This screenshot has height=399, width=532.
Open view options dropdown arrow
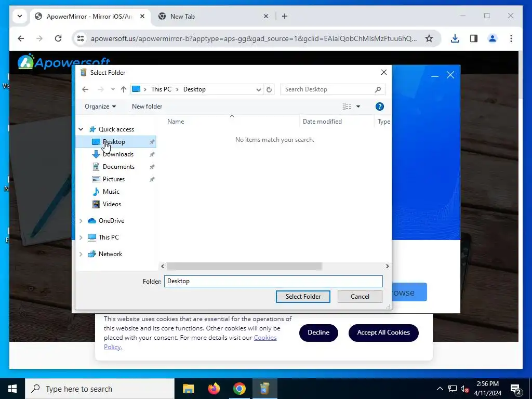[358, 107]
